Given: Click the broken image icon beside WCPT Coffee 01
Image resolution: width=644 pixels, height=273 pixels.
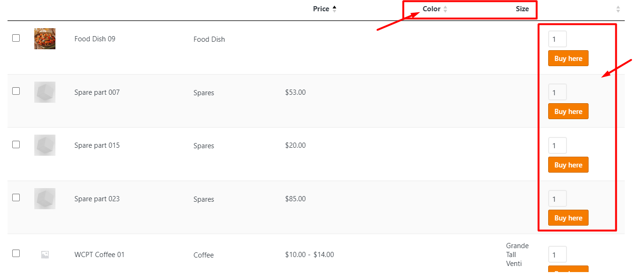Looking at the screenshot, I should (x=45, y=255).
